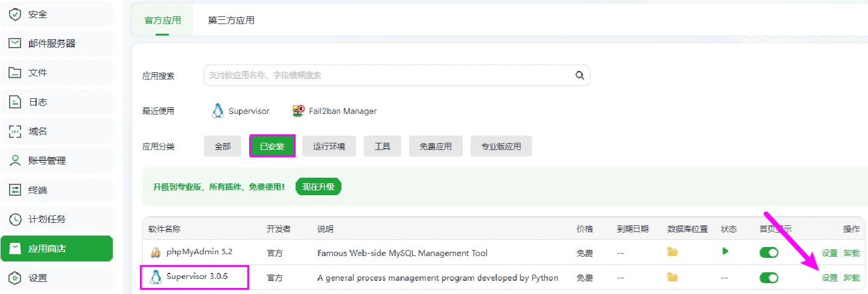Click the Supervisor penguin icon in table row

(156, 278)
